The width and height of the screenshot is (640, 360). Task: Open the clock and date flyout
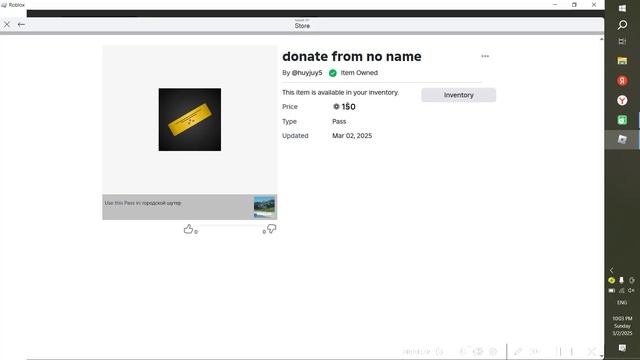622,326
